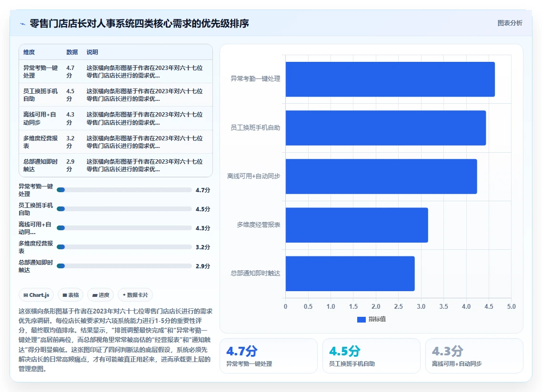
Task: Click the 离线可用+自动同步 chart bar
Action: tap(381, 176)
